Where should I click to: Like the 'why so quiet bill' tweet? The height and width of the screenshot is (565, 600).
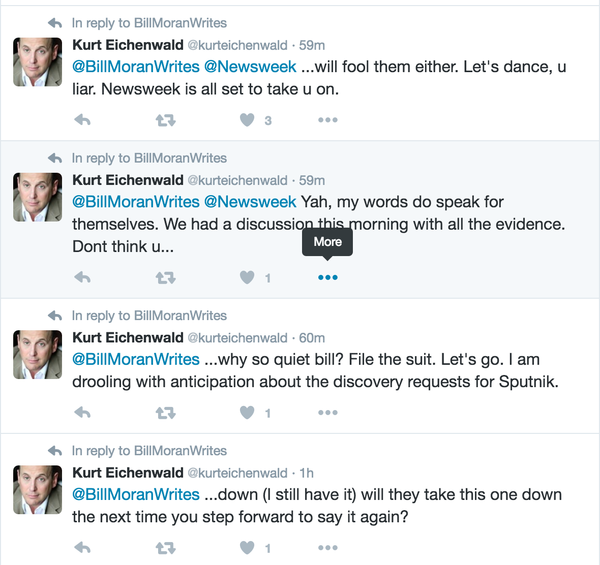[247, 412]
